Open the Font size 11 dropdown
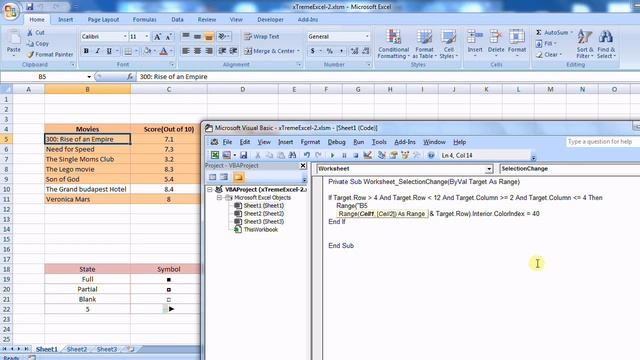This screenshot has width=640, height=360. 147,37
